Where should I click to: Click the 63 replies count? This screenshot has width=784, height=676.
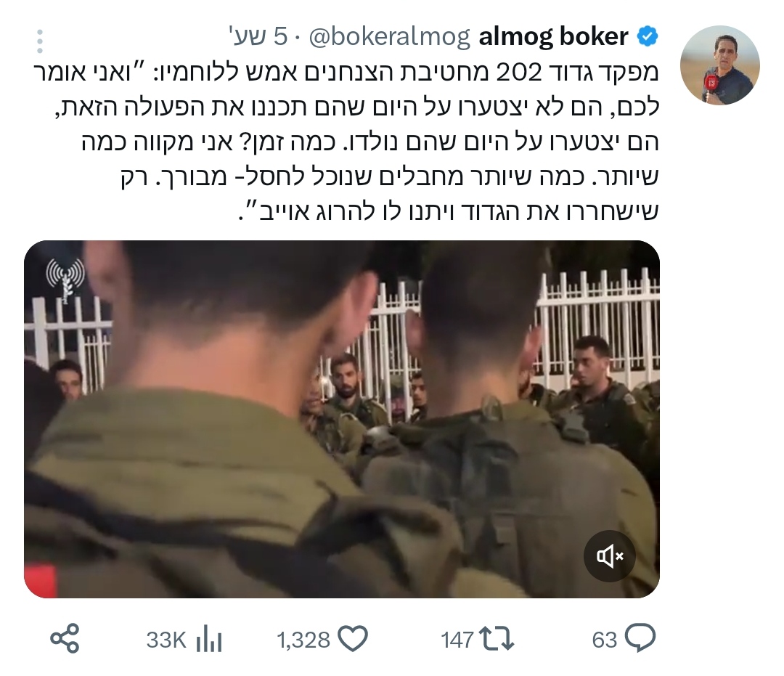click(605, 640)
